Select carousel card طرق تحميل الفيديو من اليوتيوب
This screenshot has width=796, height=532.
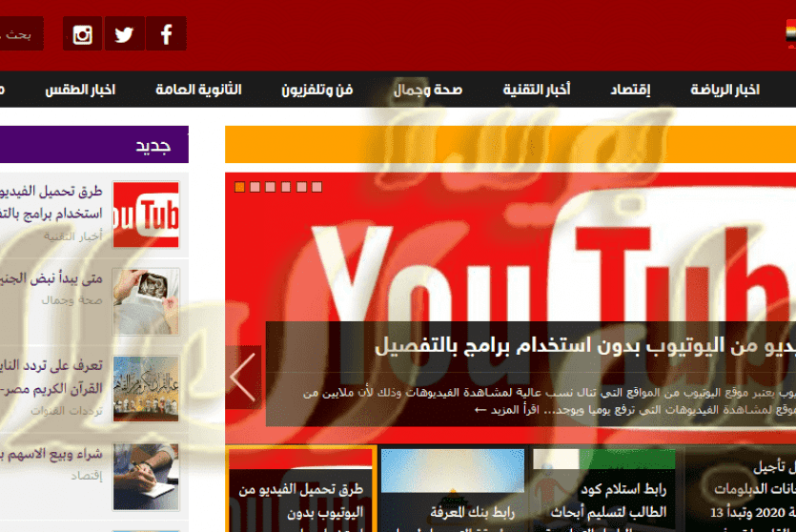[x=301, y=489]
